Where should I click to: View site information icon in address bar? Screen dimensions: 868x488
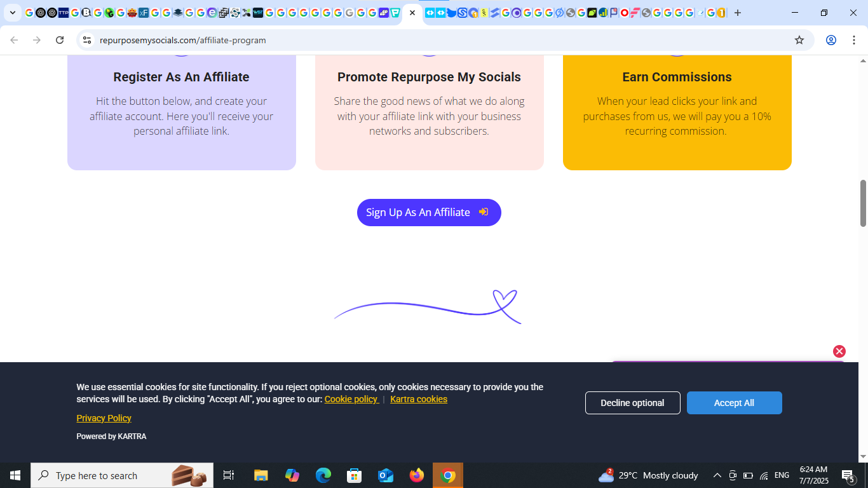(x=87, y=40)
